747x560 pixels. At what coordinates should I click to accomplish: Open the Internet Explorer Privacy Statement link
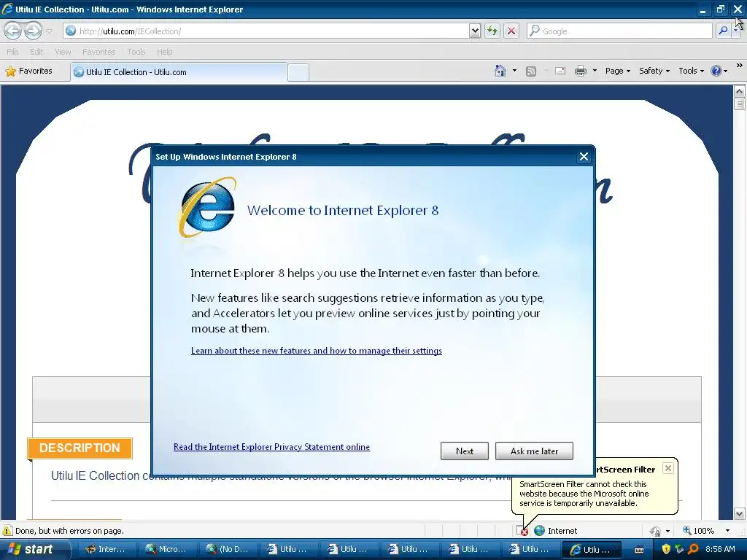coord(271,447)
